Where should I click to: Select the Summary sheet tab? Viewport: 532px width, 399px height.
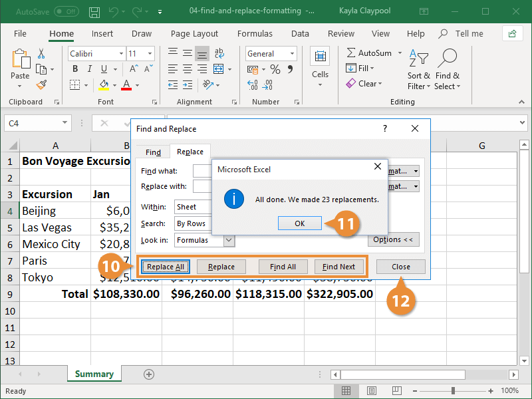[94, 374]
